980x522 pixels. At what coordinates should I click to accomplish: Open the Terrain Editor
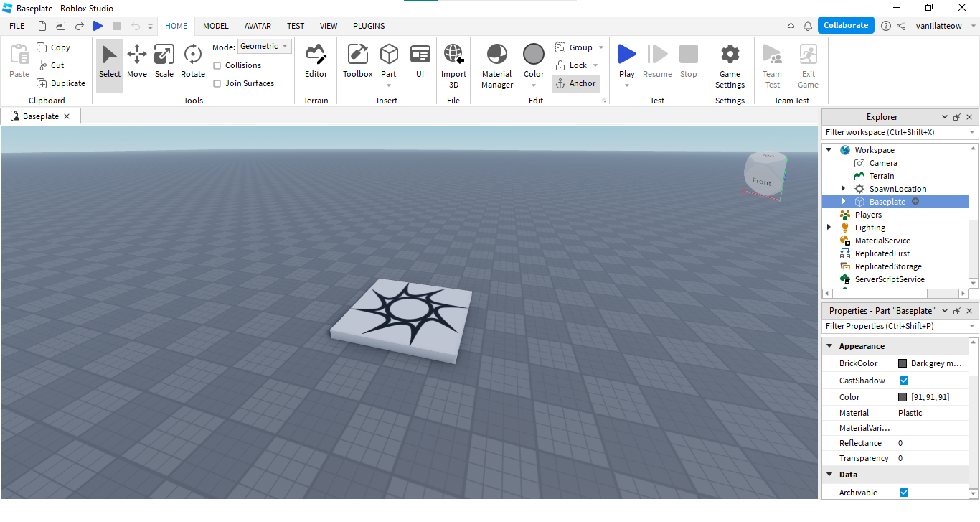click(x=316, y=62)
